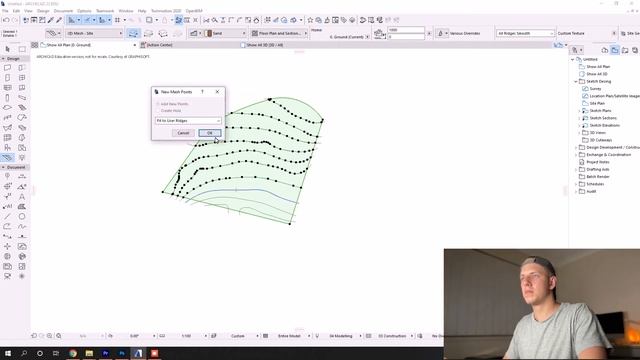The image size is (640, 360).
Task: Open File Explorer from the taskbar
Action: tap(89, 353)
